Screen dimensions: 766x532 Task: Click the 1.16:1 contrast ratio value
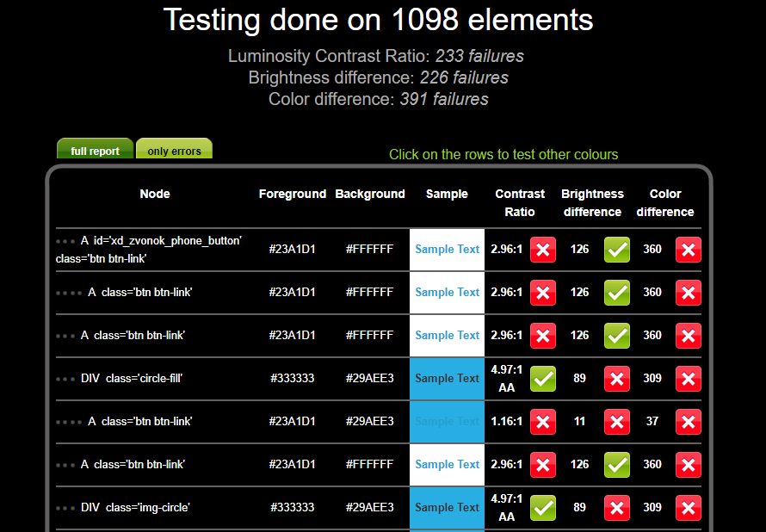pos(507,421)
